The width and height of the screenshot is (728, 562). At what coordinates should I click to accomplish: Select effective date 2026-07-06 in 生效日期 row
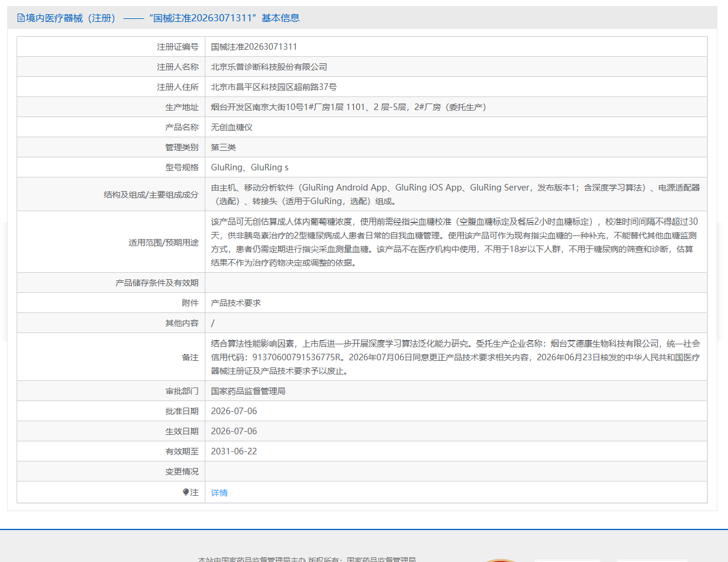pyautogui.click(x=234, y=431)
